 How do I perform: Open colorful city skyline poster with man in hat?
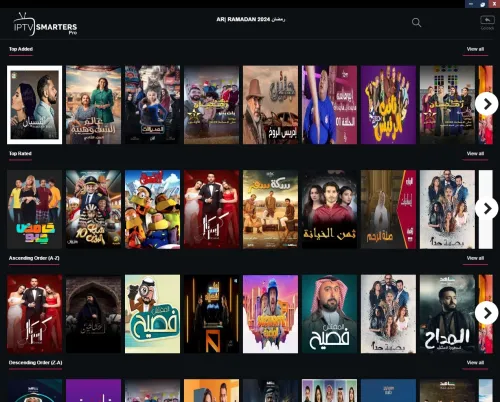click(270, 314)
